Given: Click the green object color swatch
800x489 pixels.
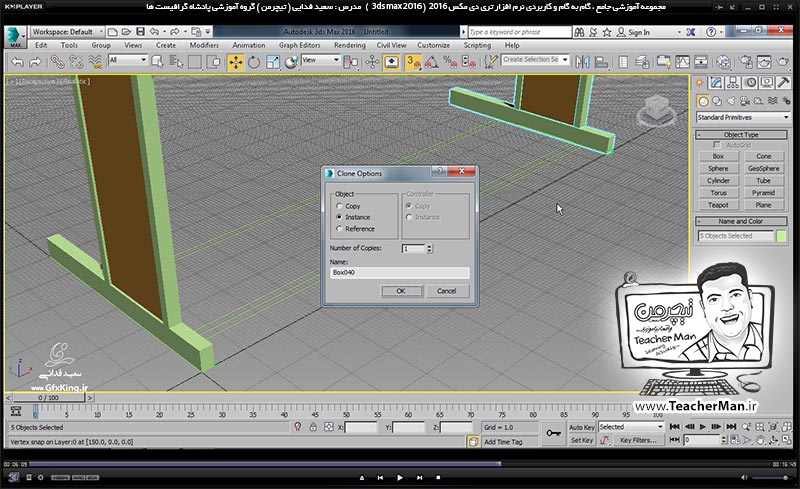Looking at the screenshot, I should point(781,236).
